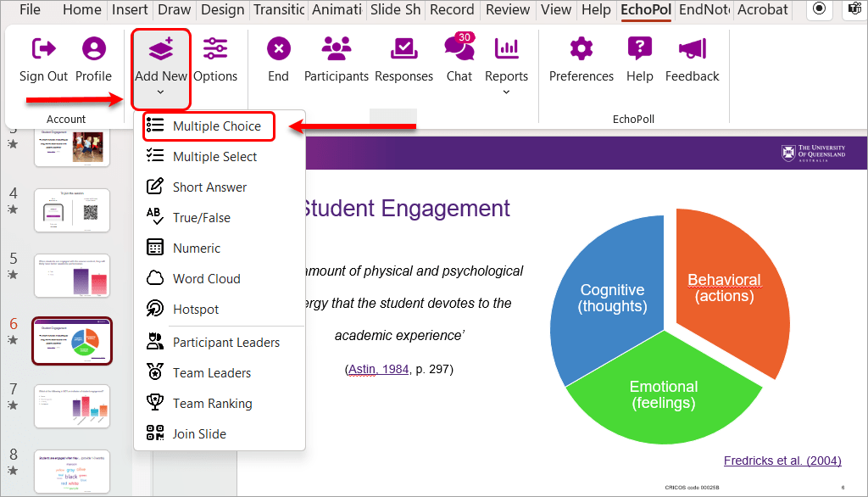Switch to the Draw tab
The width and height of the screenshot is (868, 497).
pos(175,9)
